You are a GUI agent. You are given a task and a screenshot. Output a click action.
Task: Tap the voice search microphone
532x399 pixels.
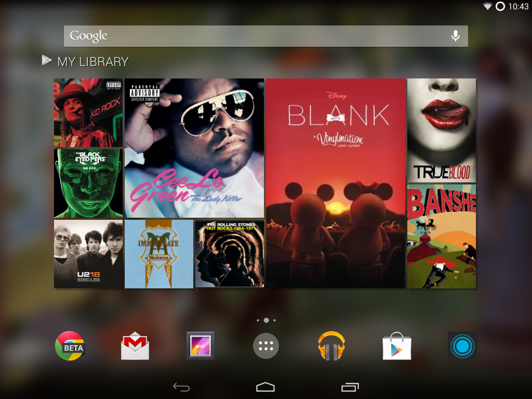click(455, 36)
